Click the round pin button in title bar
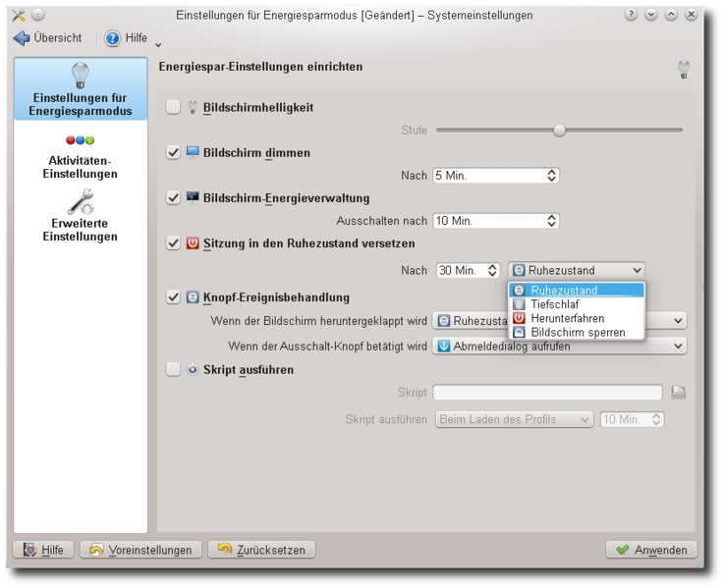The image size is (724, 588). tap(38, 15)
